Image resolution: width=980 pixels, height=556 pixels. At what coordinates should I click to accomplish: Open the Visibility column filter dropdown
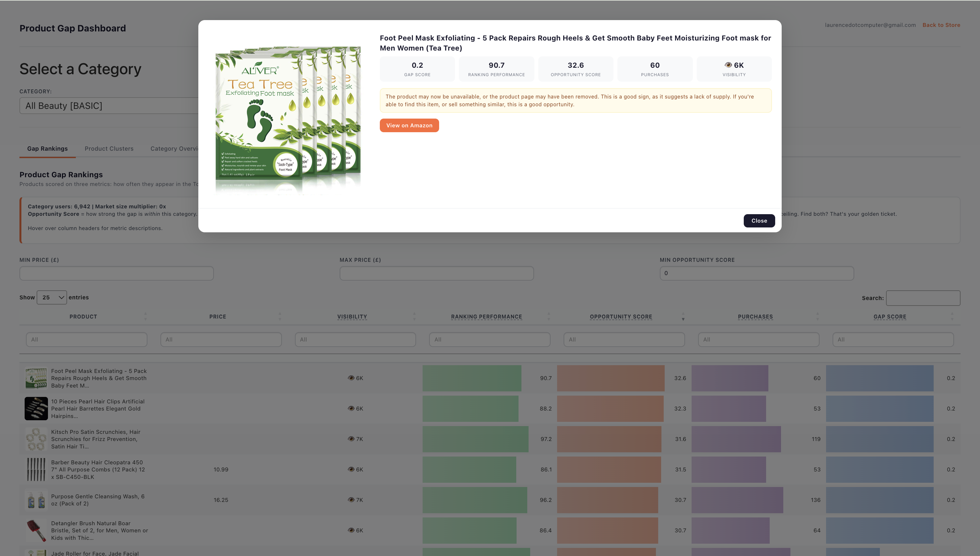click(x=355, y=339)
